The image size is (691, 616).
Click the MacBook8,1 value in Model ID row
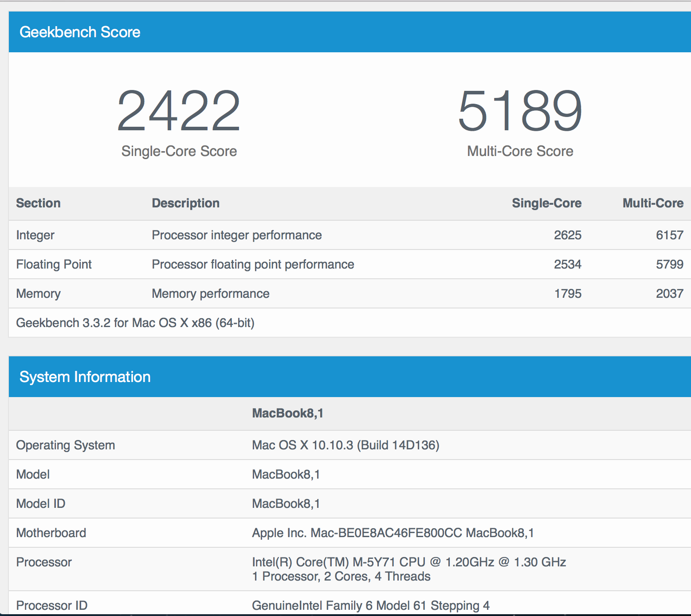(286, 504)
